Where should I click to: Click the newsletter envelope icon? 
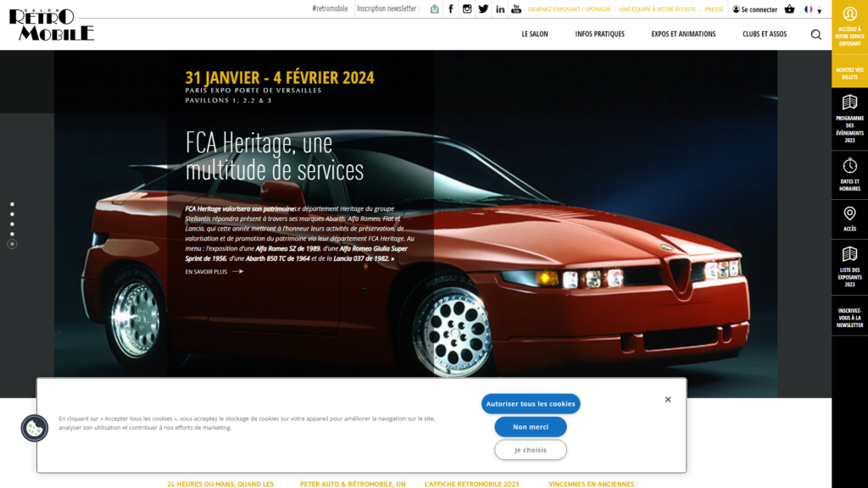435,8
